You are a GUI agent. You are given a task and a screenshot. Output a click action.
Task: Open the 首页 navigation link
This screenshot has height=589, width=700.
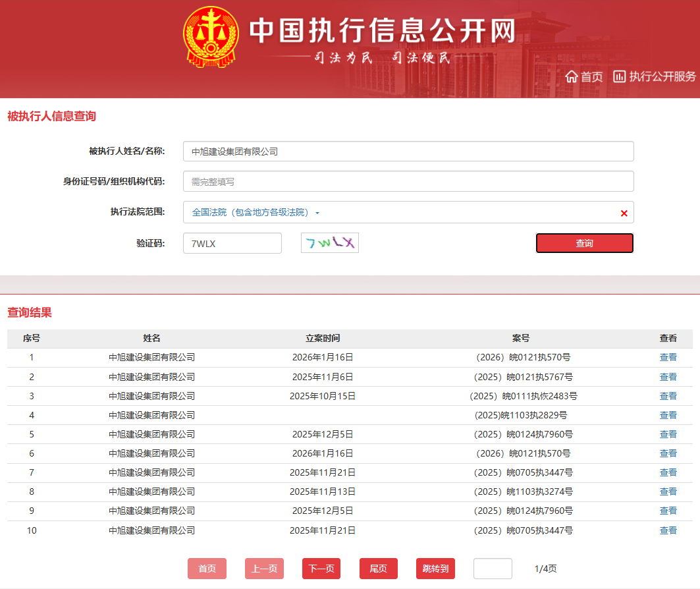point(591,77)
